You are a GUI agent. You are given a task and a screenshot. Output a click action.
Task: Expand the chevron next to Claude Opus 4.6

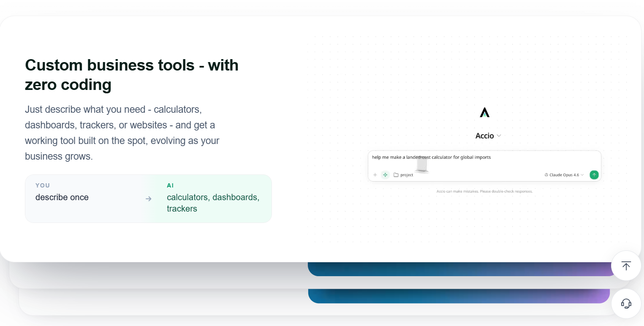click(582, 175)
